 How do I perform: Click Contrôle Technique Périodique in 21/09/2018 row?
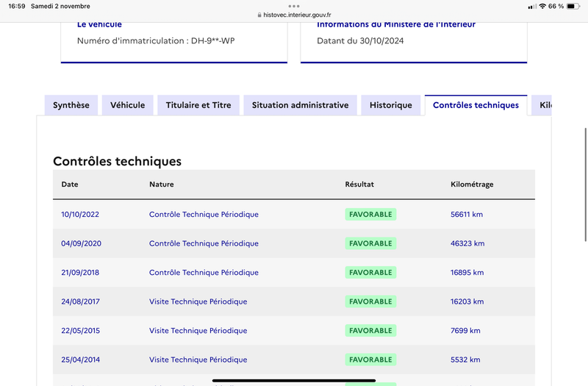[204, 272]
